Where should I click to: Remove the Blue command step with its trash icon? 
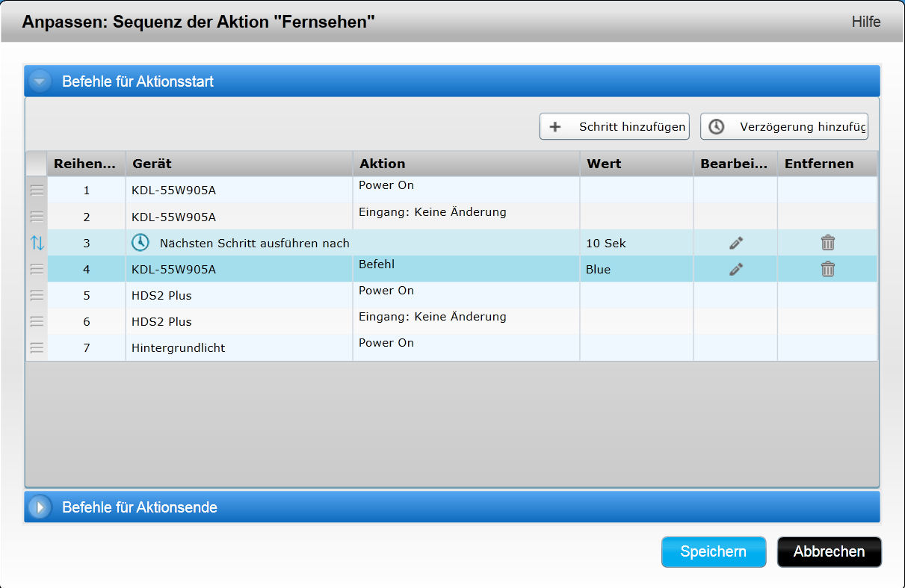point(827,269)
